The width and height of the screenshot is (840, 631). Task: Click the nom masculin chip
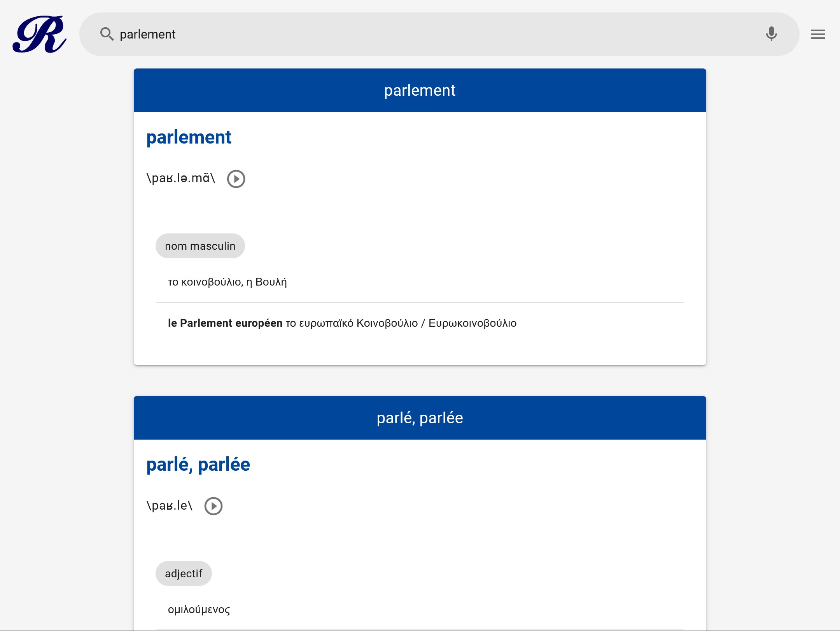[x=200, y=246]
